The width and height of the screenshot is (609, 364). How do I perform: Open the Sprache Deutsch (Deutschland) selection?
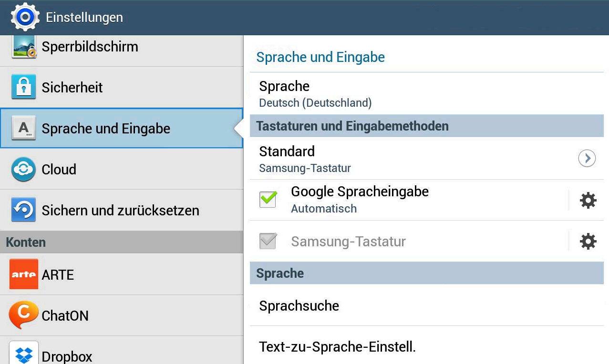pos(315,94)
